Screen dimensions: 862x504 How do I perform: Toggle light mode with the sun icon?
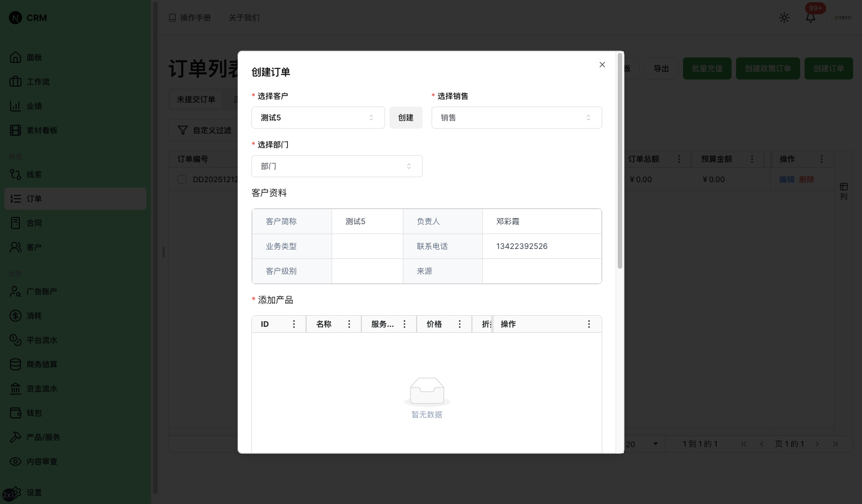[x=784, y=17]
